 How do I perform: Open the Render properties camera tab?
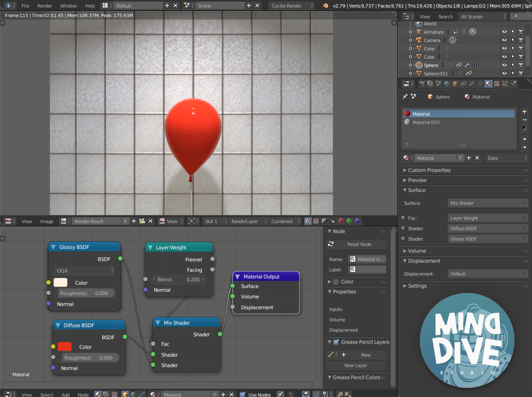422,84
